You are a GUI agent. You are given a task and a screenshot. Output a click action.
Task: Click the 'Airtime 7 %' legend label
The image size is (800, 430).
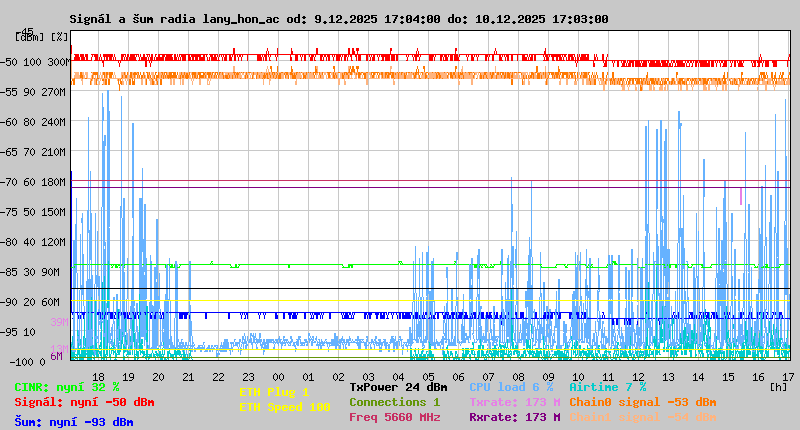608,387
